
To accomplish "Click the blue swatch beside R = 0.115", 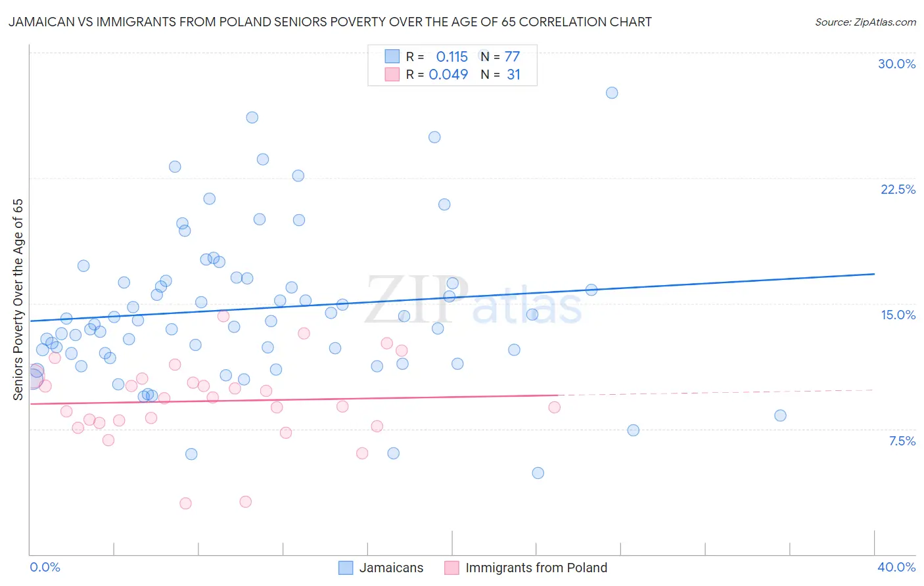I will tap(392, 56).
